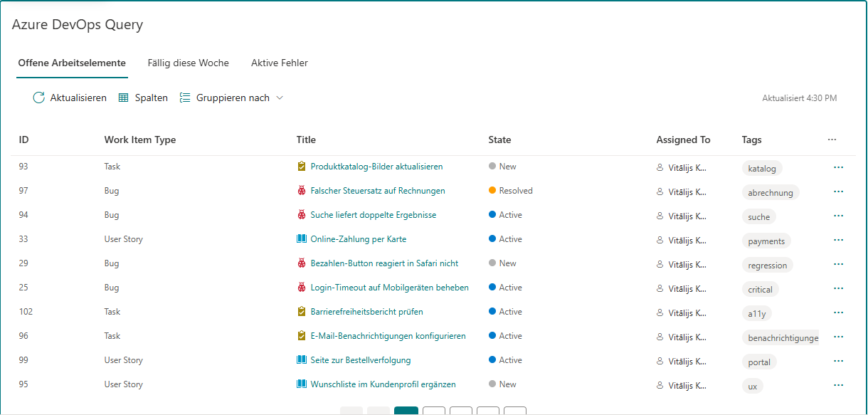Click the Aktualisiert 4:30 PM timestamp
This screenshot has width=868, height=415.
point(799,98)
